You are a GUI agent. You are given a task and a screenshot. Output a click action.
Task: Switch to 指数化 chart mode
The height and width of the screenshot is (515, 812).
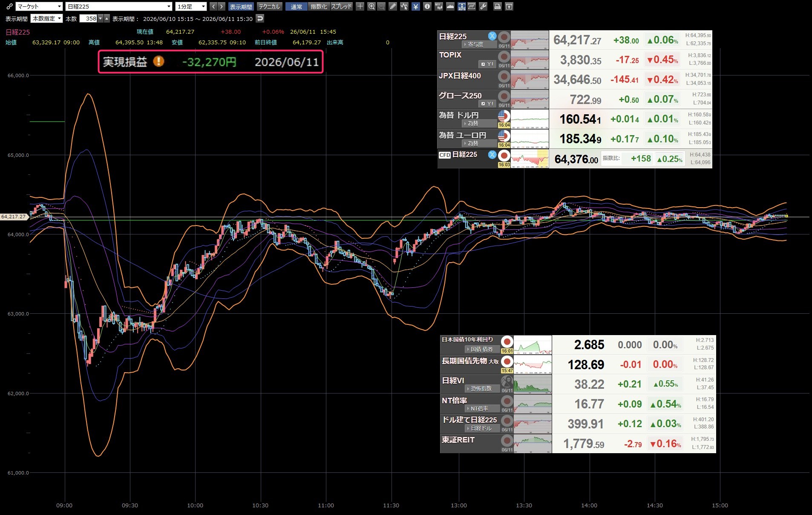tap(319, 6)
